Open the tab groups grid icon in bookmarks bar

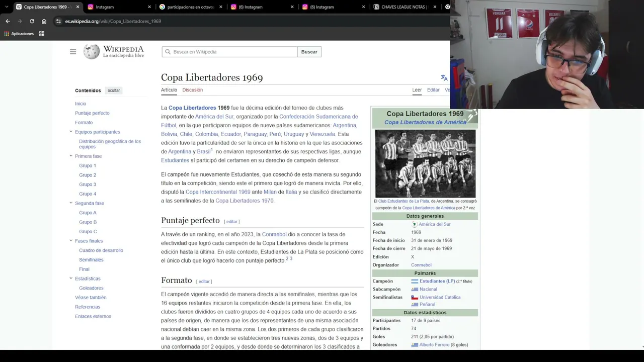coord(42,34)
